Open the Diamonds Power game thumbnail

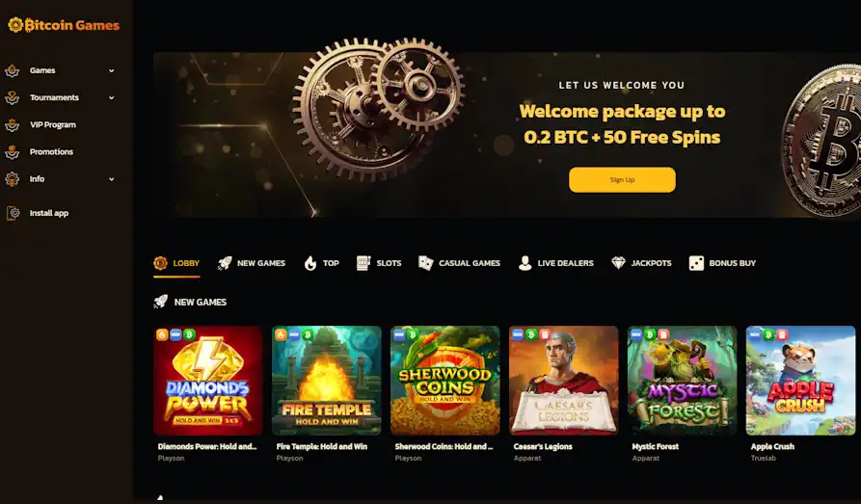coord(208,381)
